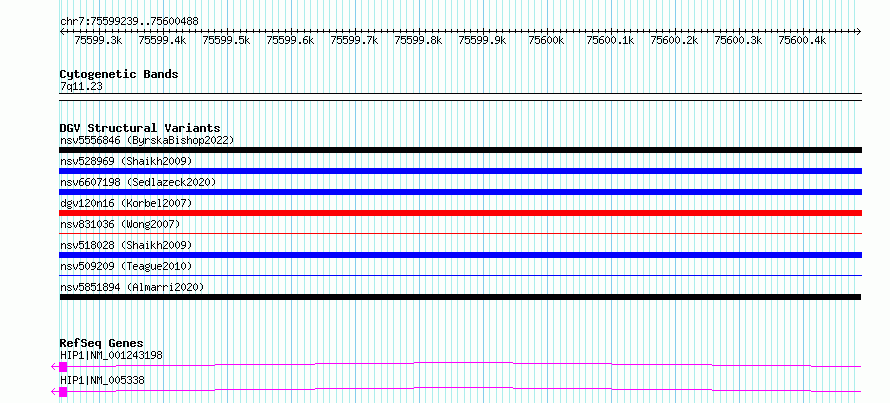The image size is (890, 403).
Task: Select the nsv831036 (Wong2007) label
Action: [120, 224]
